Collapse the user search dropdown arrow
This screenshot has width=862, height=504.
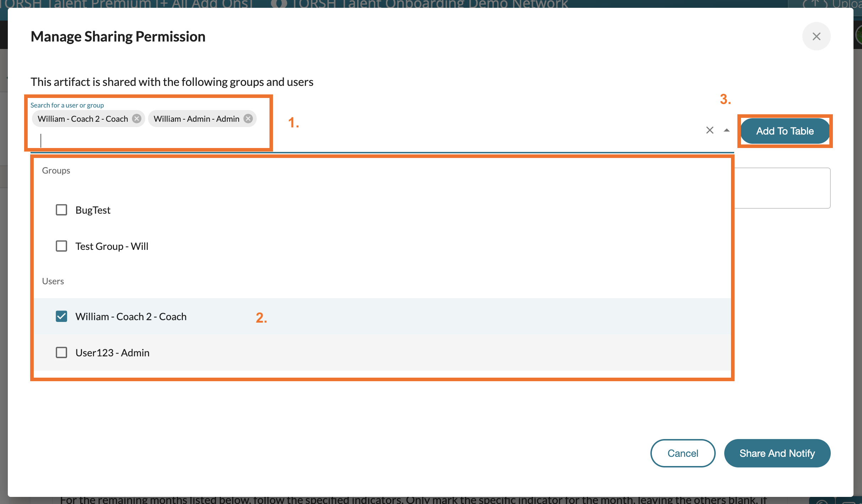(x=727, y=130)
